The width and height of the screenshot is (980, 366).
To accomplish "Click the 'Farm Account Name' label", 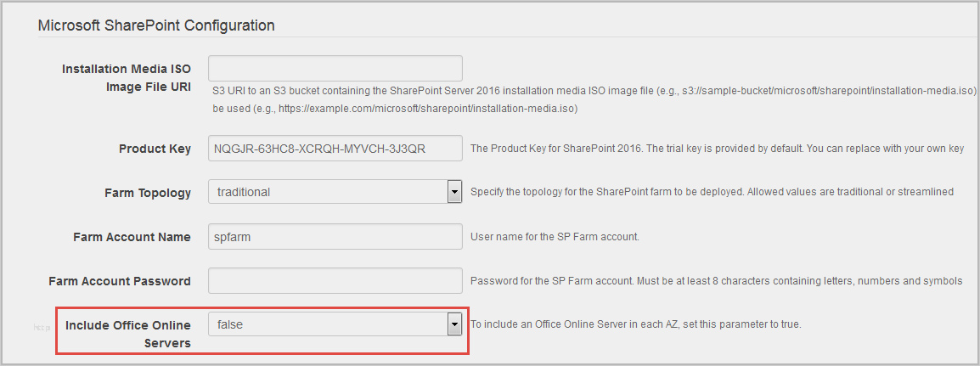I will [132, 237].
